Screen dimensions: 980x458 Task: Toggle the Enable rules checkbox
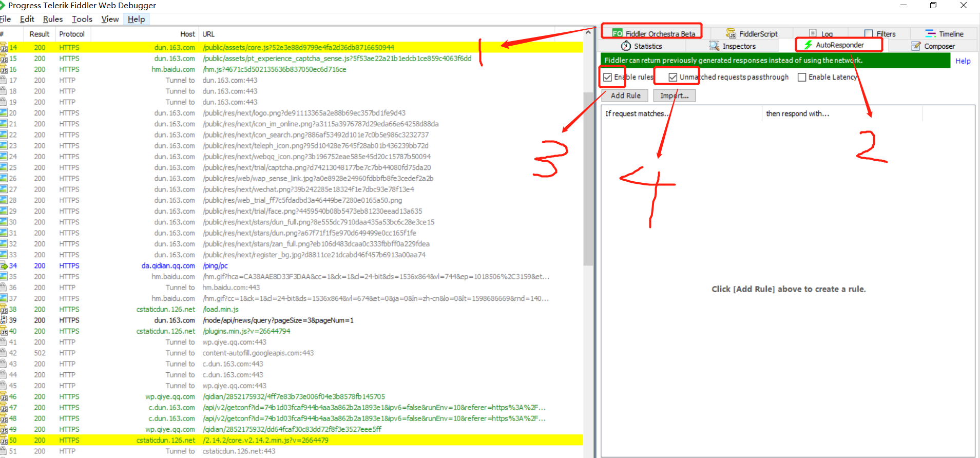608,77
